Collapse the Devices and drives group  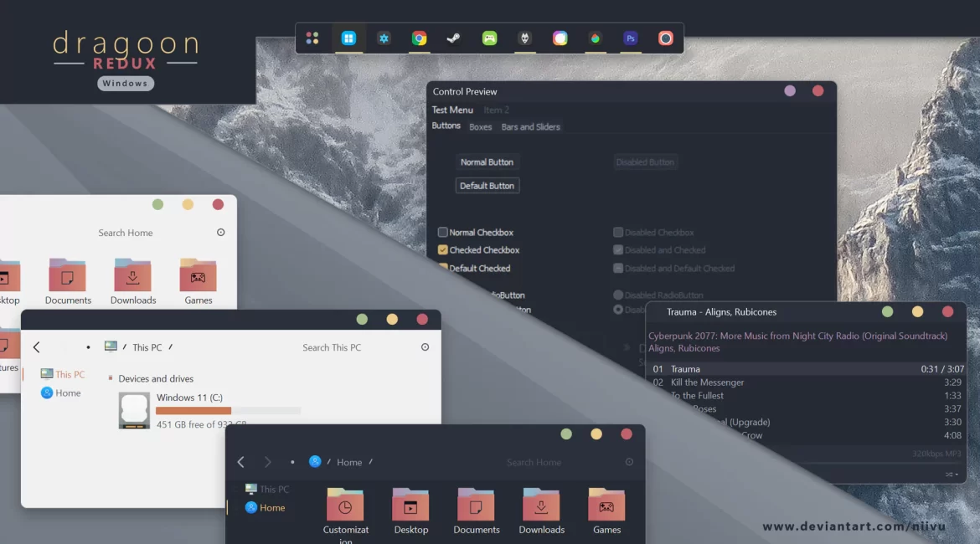pyautogui.click(x=111, y=378)
